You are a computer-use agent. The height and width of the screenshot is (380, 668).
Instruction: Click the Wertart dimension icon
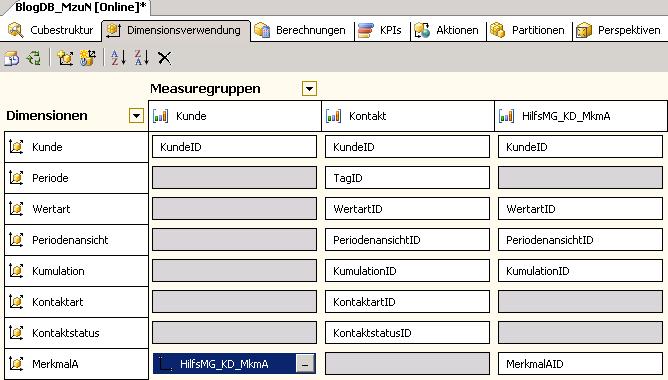tap(16, 209)
